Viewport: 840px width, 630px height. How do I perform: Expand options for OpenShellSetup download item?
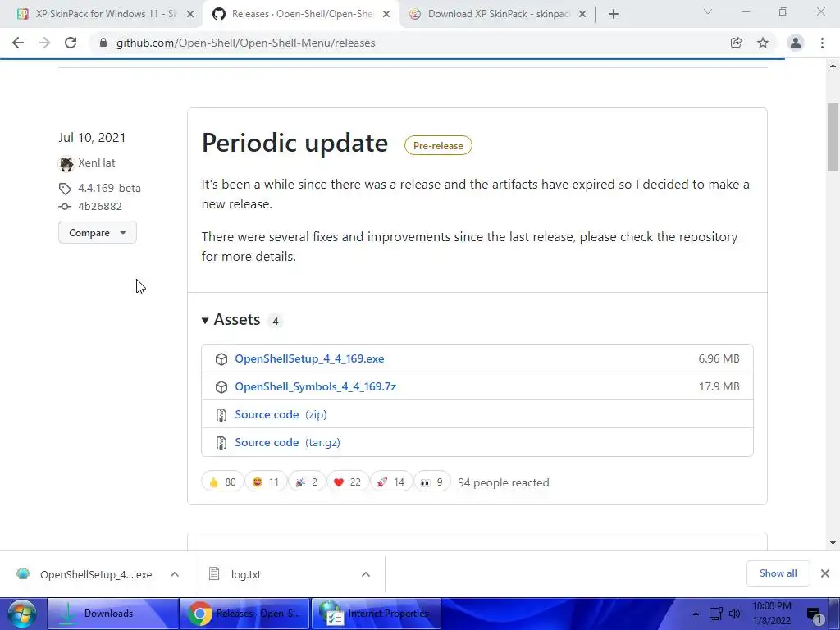[175, 574]
